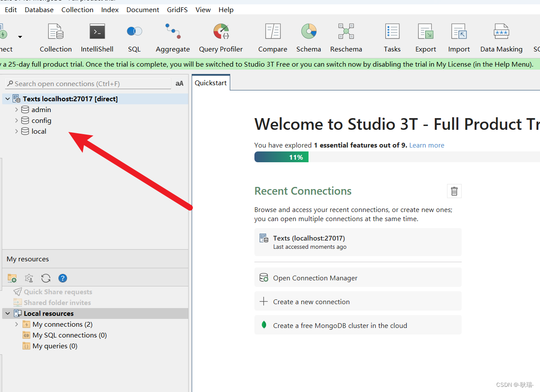
Task: Open the Schema explorer
Action: point(309,38)
